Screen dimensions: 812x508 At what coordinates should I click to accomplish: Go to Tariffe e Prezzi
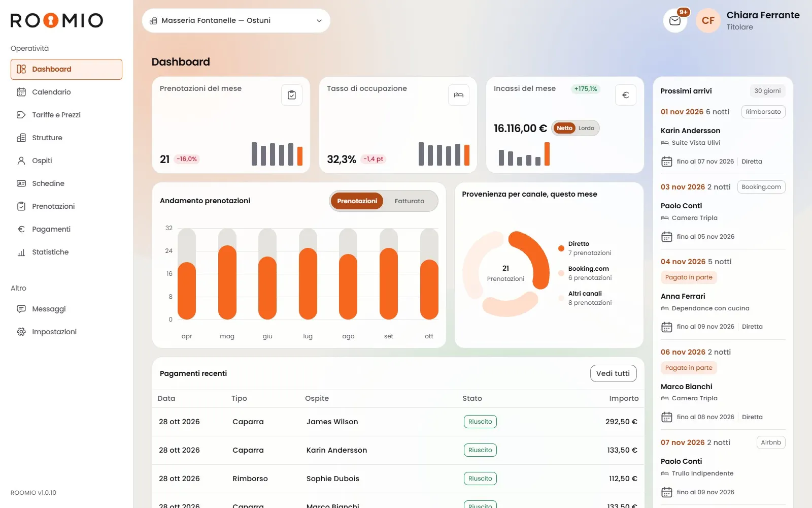point(66,115)
